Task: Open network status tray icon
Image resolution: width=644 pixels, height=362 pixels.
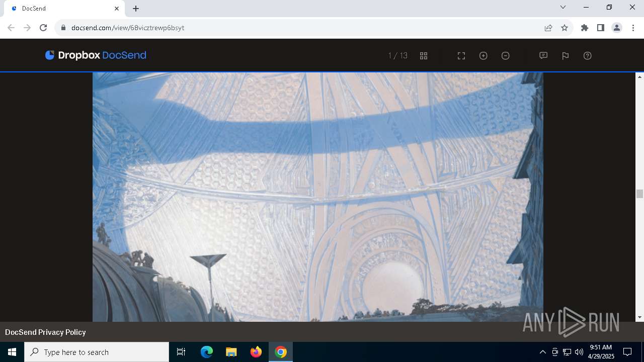Action: coord(567,352)
